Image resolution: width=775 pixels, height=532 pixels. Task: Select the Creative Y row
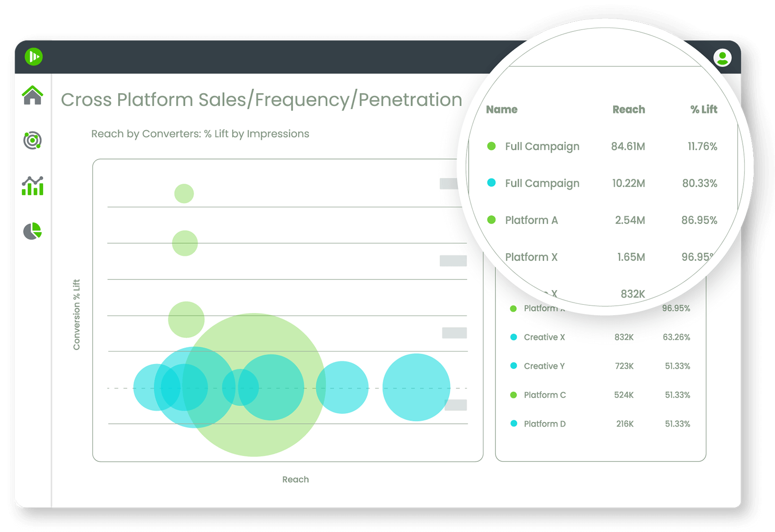click(600, 366)
